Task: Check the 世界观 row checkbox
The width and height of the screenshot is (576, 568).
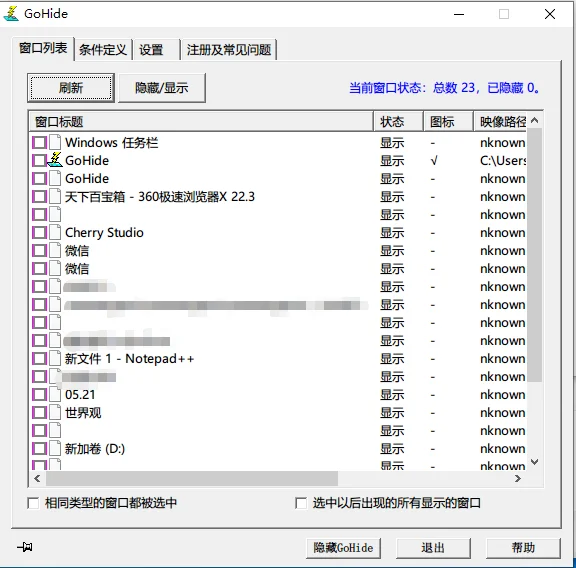Action: 39,412
